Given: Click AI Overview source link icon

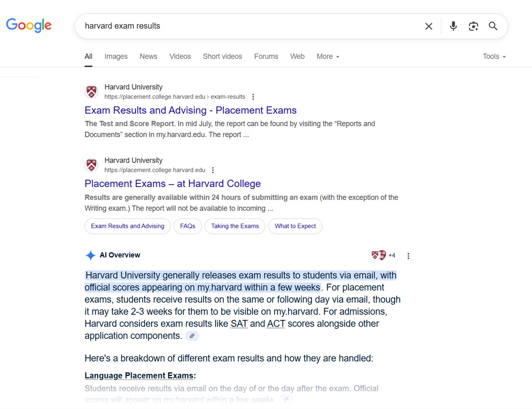Looking at the screenshot, I should coord(192,336).
